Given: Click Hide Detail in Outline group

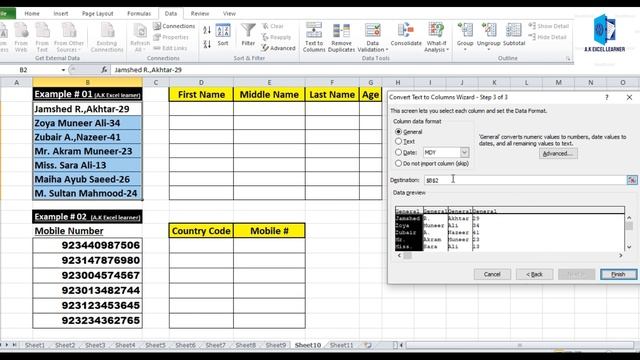Looking at the screenshot, I should point(547,37).
